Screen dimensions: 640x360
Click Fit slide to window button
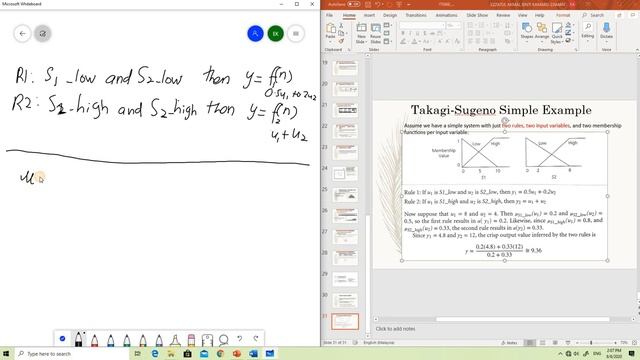click(635, 343)
